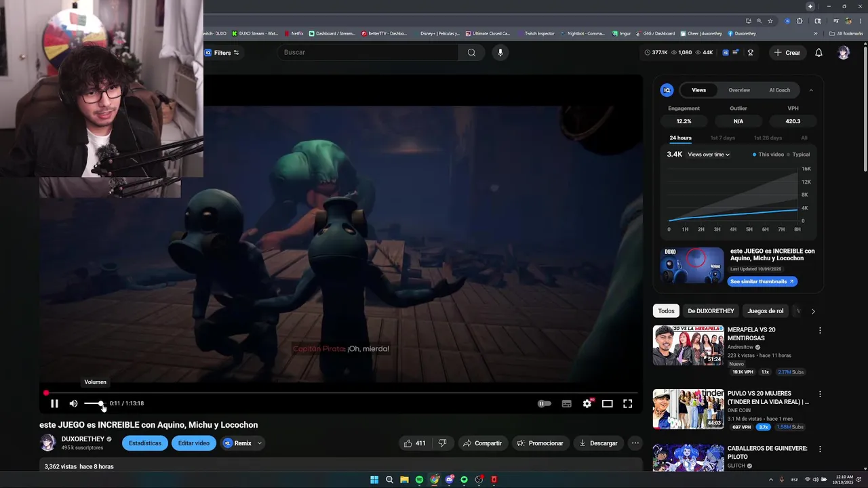This screenshot has height=488, width=868.
Task: Open File Explorer from the taskbar
Action: click(x=404, y=480)
